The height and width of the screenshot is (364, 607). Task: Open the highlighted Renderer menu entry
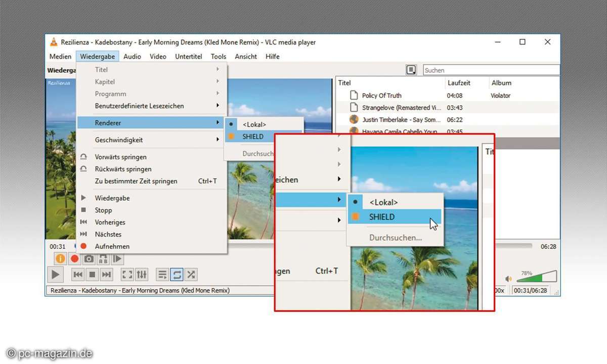pyautogui.click(x=152, y=123)
